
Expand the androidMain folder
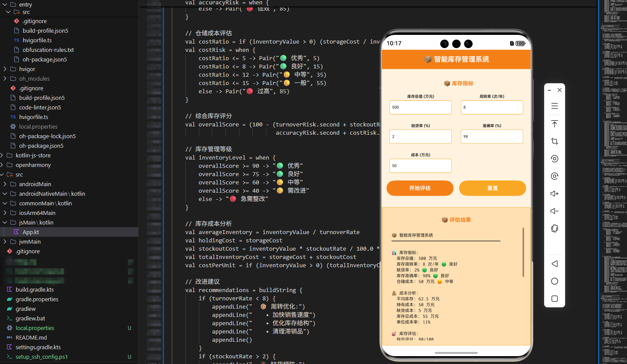coord(5,184)
